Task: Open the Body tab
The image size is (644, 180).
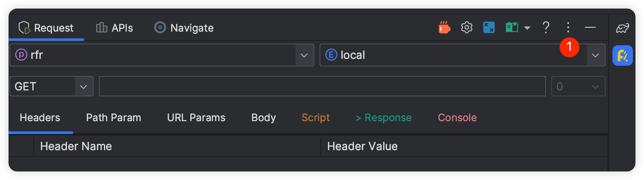Action: [263, 118]
